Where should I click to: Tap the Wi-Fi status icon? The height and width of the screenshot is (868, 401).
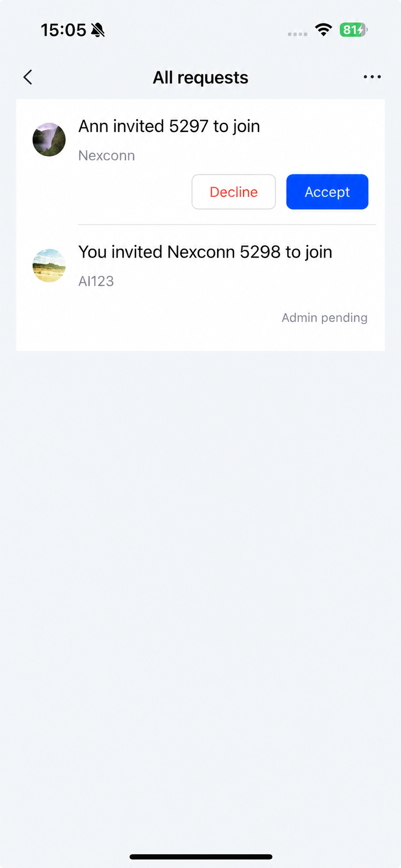pyautogui.click(x=323, y=30)
